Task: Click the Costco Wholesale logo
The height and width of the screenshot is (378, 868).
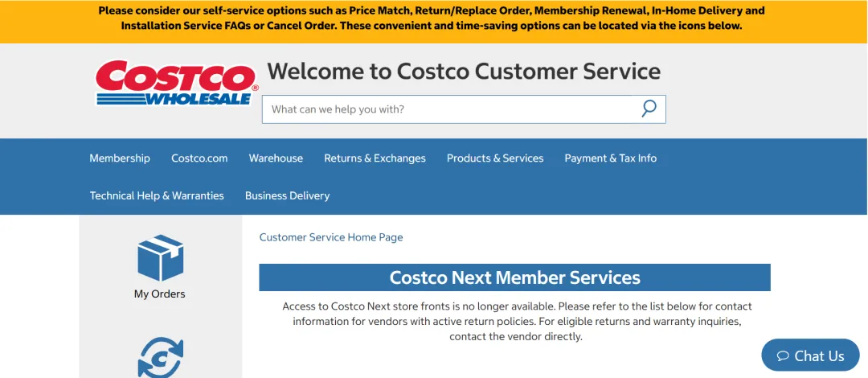Action: tap(177, 83)
